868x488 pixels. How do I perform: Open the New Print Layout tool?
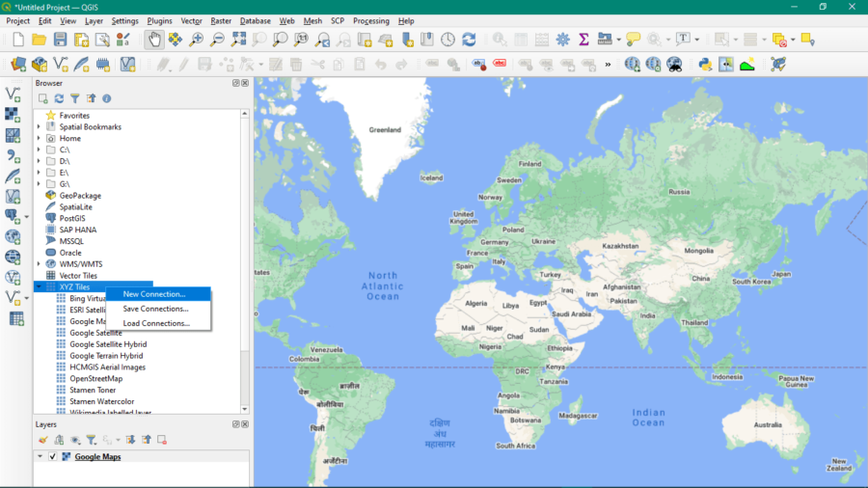[x=81, y=40]
